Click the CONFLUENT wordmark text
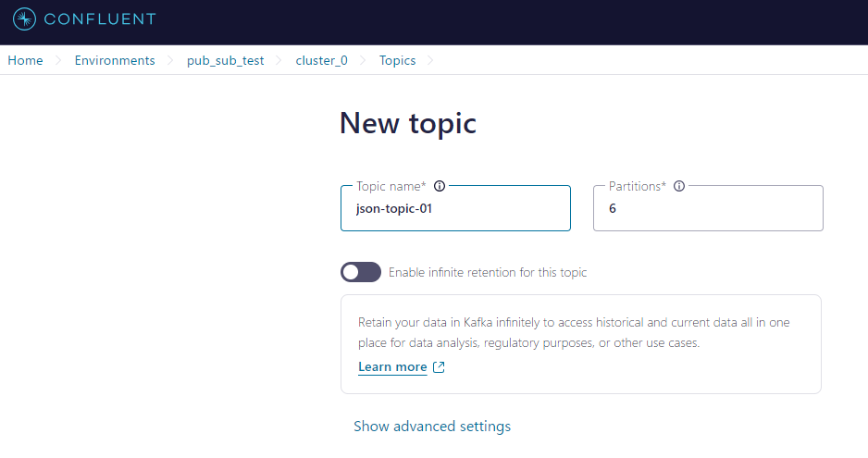This screenshot has height=458, width=868. coord(100,19)
